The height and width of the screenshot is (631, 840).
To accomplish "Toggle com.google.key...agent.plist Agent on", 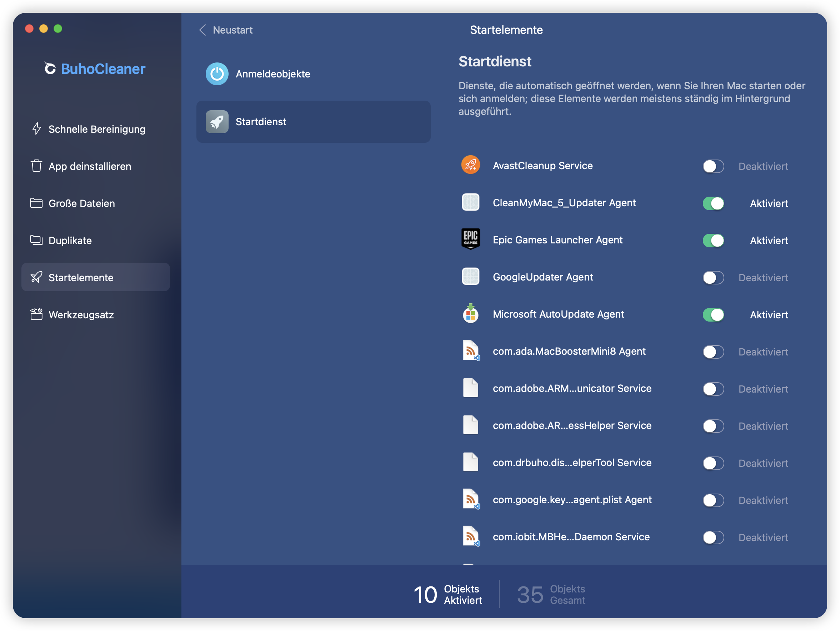I will pos(714,500).
